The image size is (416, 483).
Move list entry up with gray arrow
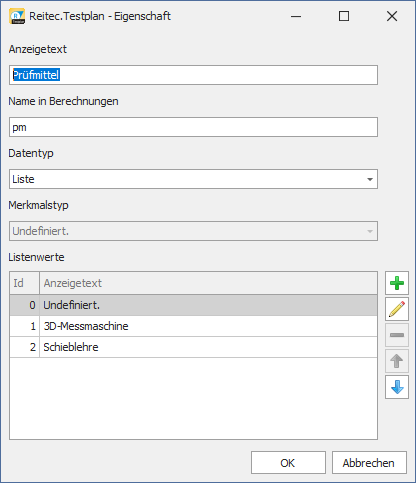pyautogui.click(x=397, y=361)
